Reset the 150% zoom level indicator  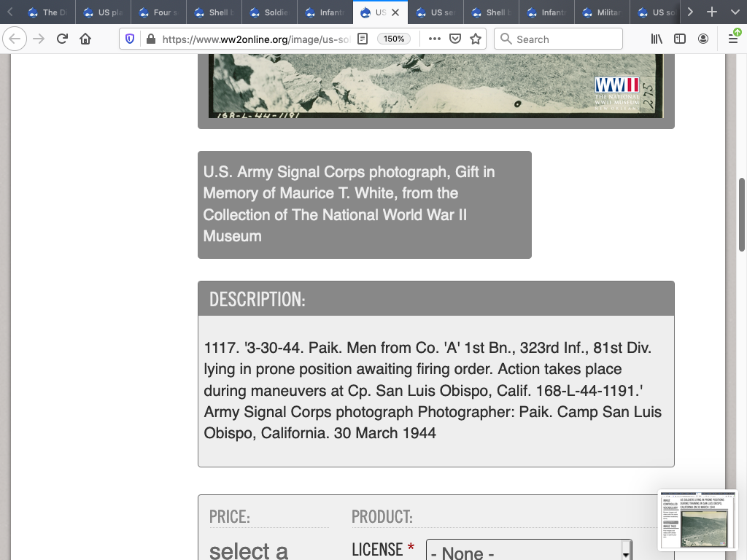click(394, 39)
